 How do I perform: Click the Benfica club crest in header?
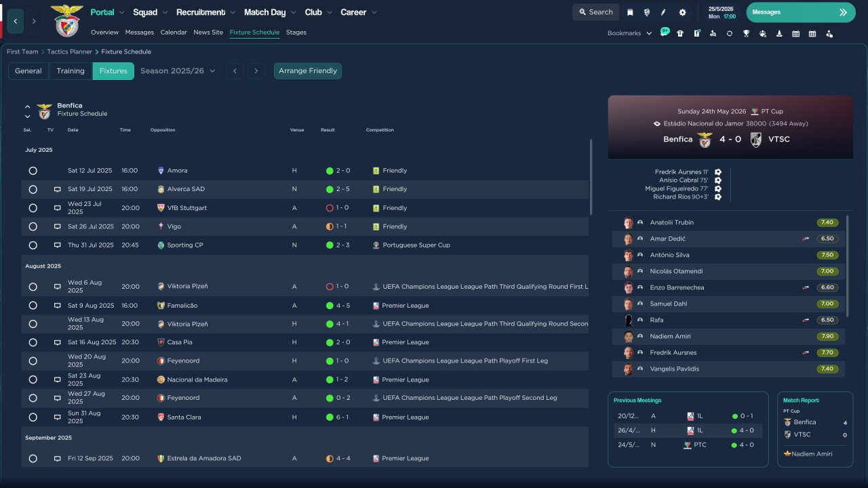coord(66,20)
